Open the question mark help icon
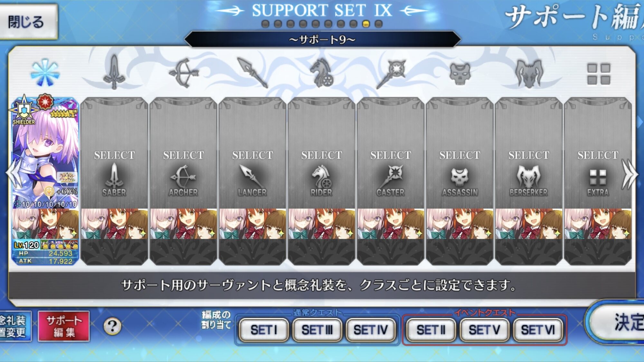Image resolution: width=644 pixels, height=362 pixels. (x=112, y=326)
